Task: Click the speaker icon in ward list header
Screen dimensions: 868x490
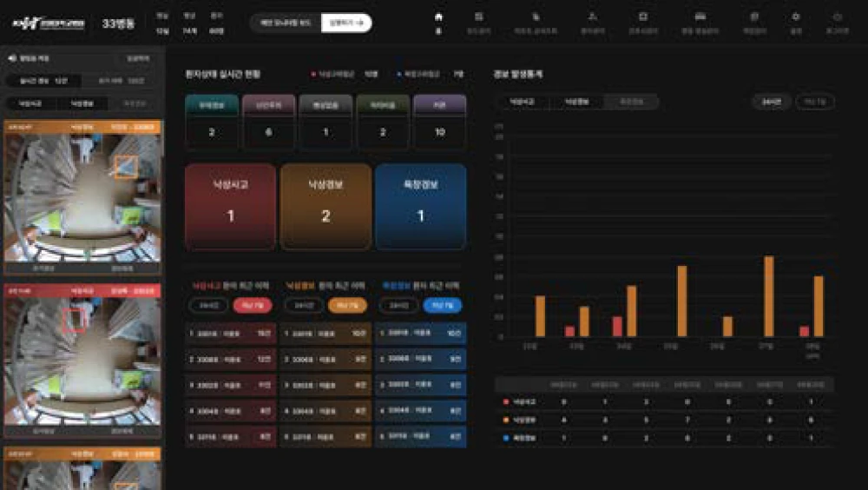Action: point(11,58)
